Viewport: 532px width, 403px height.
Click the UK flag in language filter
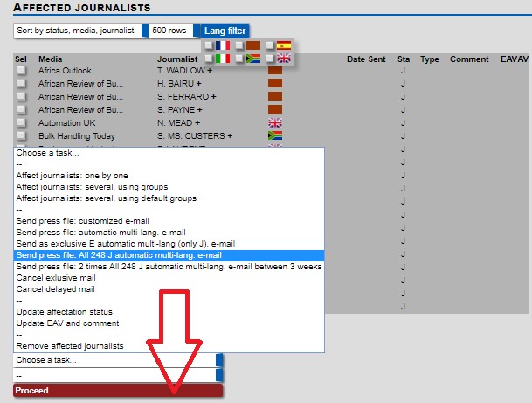tap(285, 59)
